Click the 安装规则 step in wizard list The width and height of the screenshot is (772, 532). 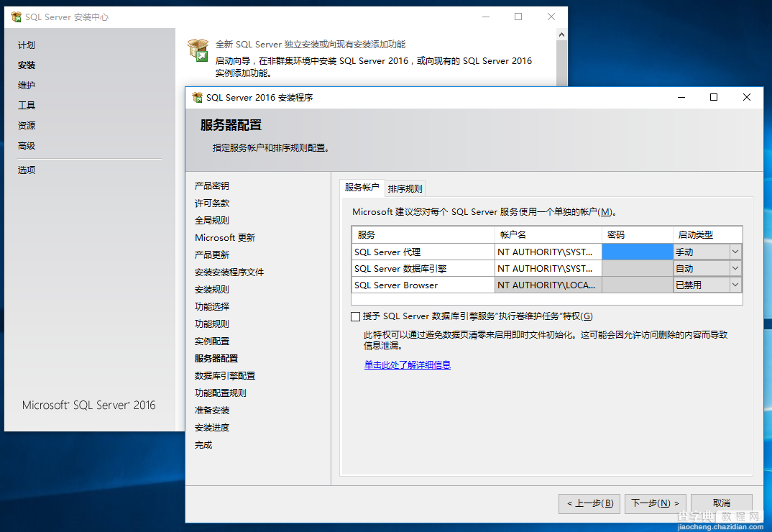pos(212,289)
